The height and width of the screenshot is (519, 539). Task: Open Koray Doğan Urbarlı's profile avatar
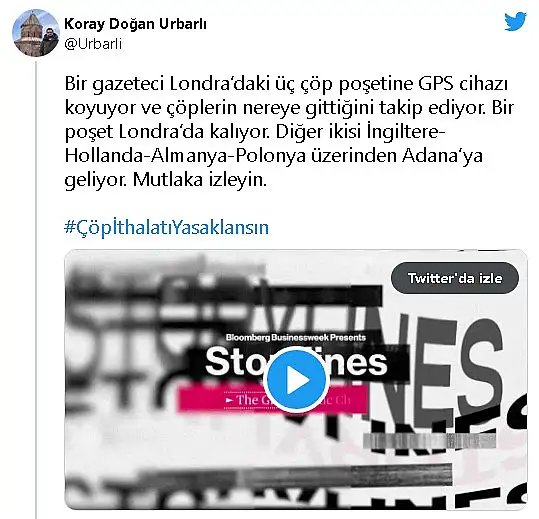click(36, 33)
